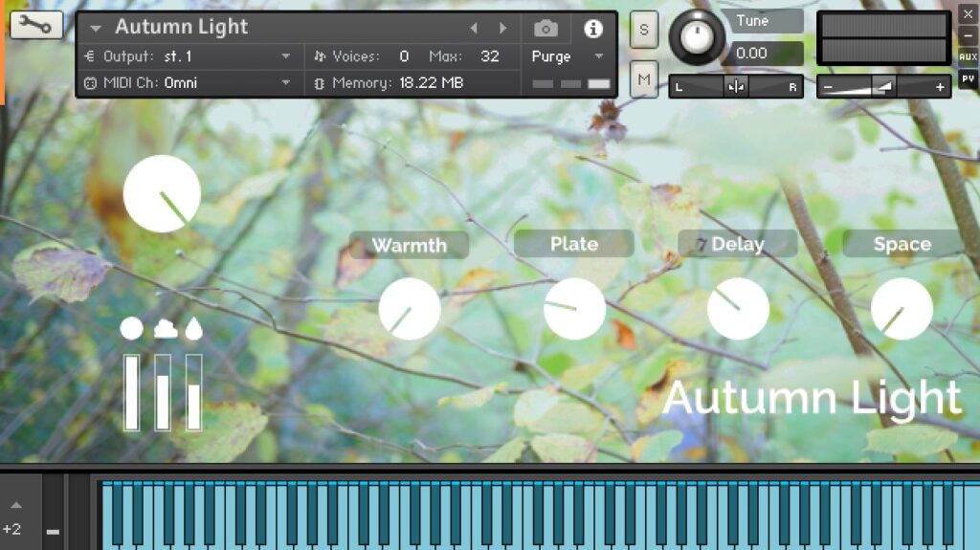Image resolution: width=980 pixels, height=550 pixels.
Task: Click the voices icon
Action: click(x=320, y=56)
